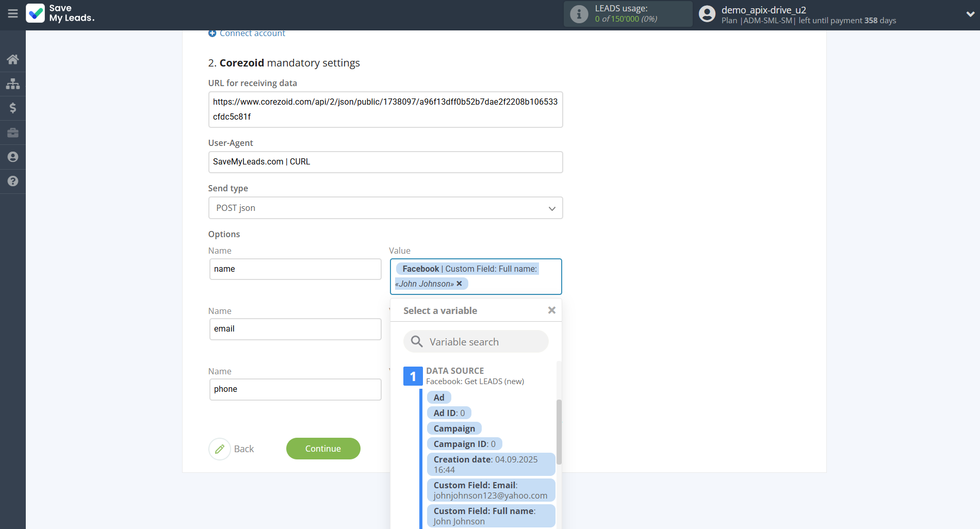Open the profile user icon in sidebar

(13, 157)
